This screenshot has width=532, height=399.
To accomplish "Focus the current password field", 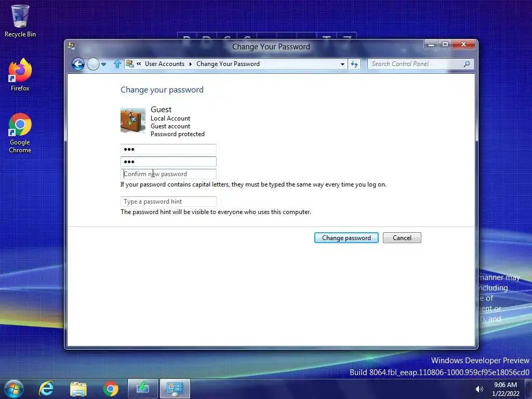I will click(x=168, y=149).
